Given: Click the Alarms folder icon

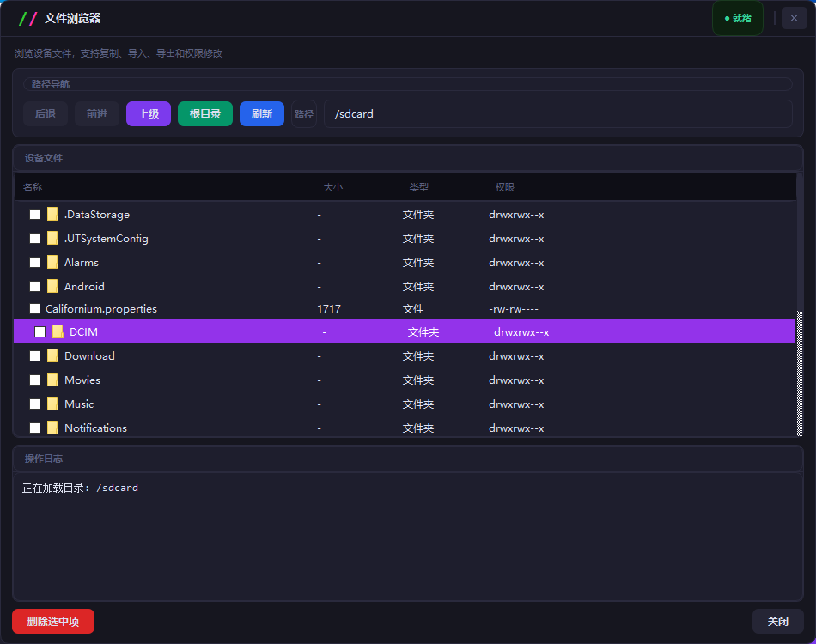Looking at the screenshot, I should pyautogui.click(x=52, y=262).
